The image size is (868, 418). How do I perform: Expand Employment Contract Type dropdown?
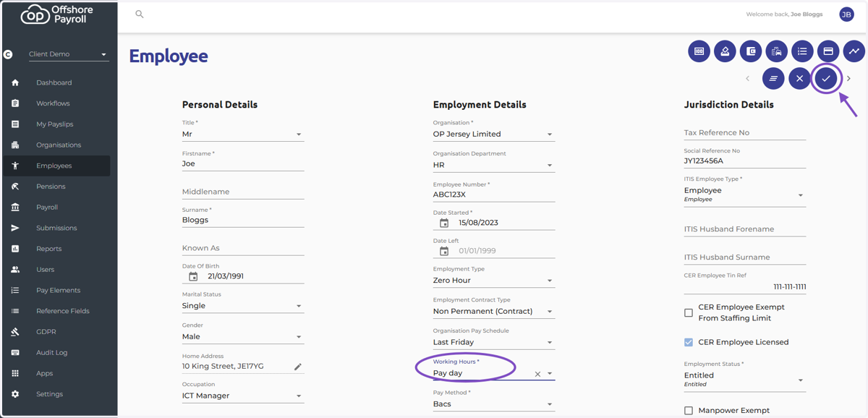coord(493,311)
